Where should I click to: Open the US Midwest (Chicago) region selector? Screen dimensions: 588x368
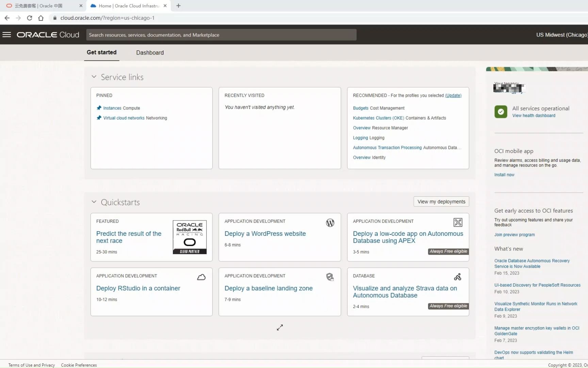tap(562, 35)
